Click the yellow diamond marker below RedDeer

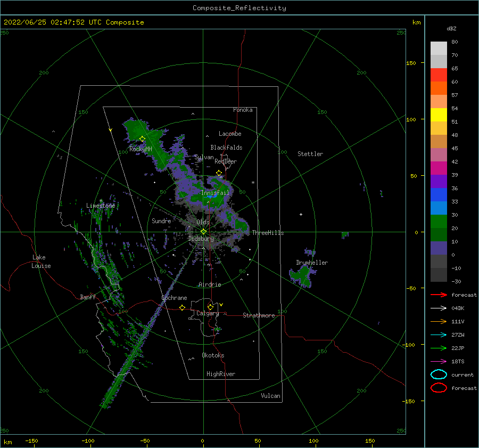coord(219,173)
